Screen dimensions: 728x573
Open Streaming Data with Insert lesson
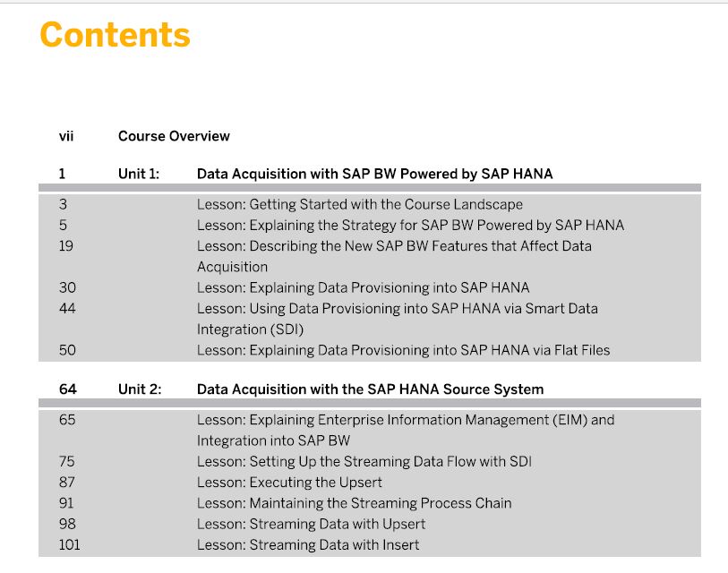(308, 544)
